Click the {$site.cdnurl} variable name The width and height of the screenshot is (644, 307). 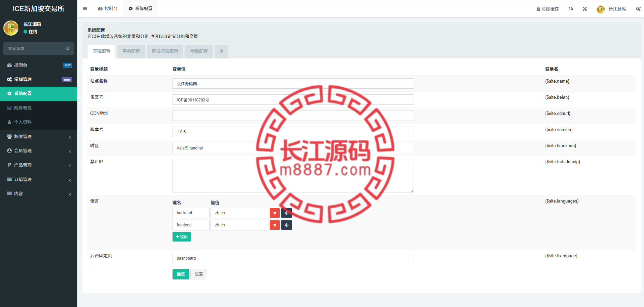point(558,114)
